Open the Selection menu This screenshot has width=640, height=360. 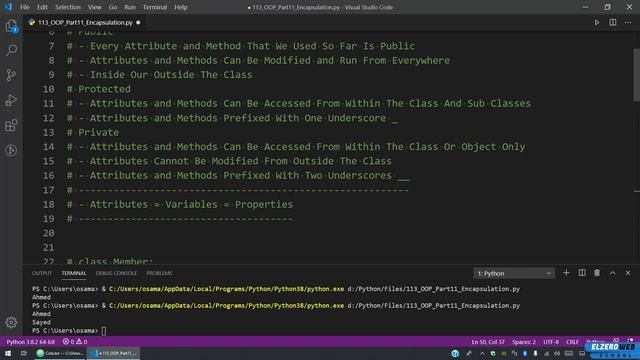point(68,7)
